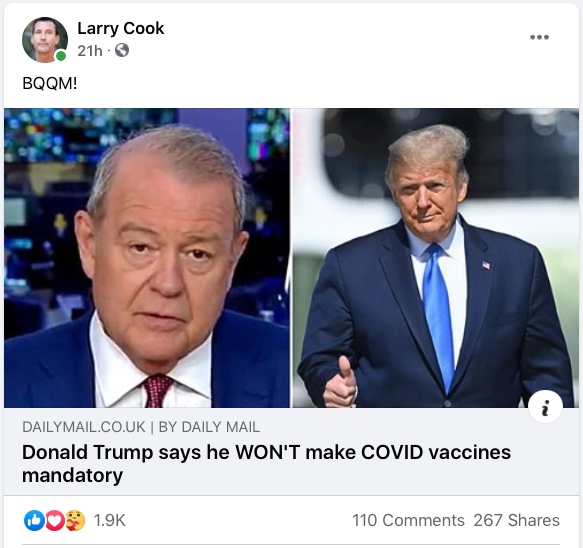Viewport: 583px width, 548px height.
Task: Click the link info 'i' icon
Action: point(545,407)
